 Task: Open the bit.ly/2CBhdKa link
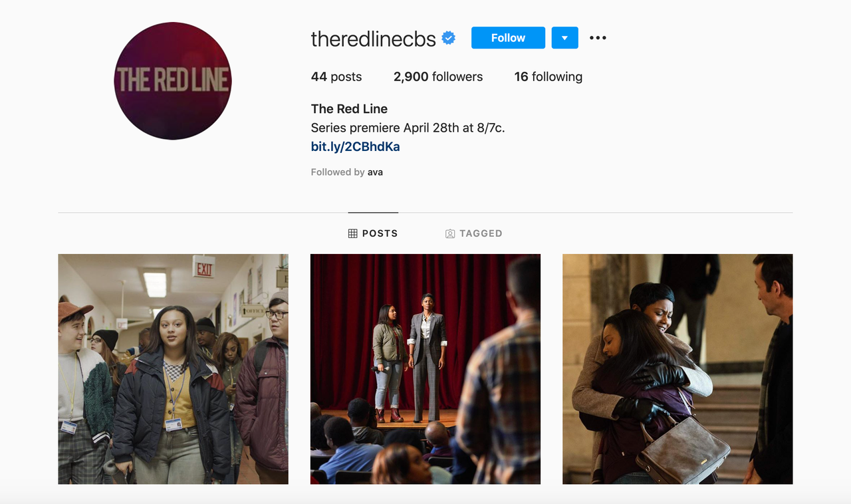tap(355, 147)
